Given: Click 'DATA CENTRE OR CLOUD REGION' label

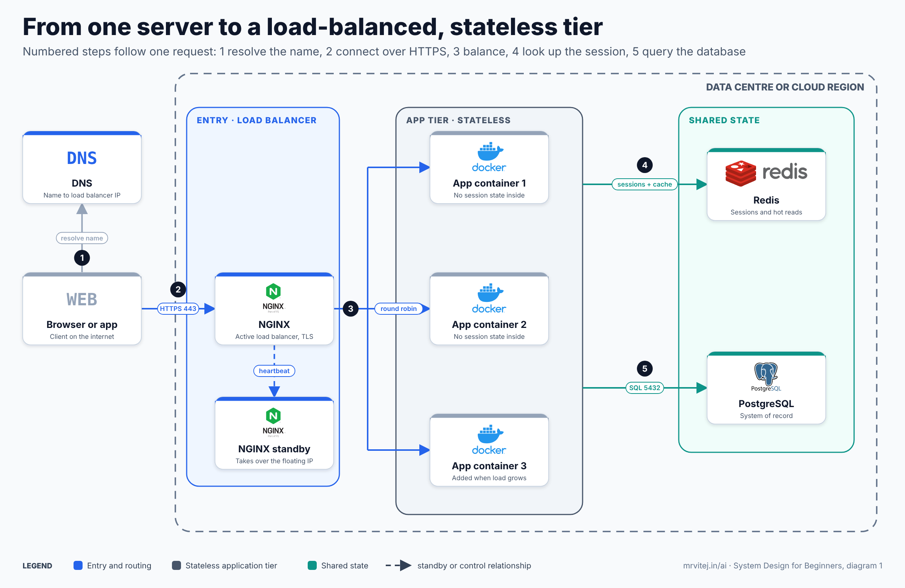Looking at the screenshot, I should (x=785, y=87).
